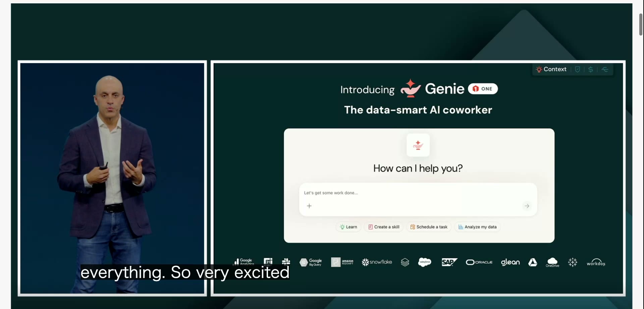This screenshot has height=309, width=644.
Task: Click the Google Drive triangle logo
Action: 533,262
